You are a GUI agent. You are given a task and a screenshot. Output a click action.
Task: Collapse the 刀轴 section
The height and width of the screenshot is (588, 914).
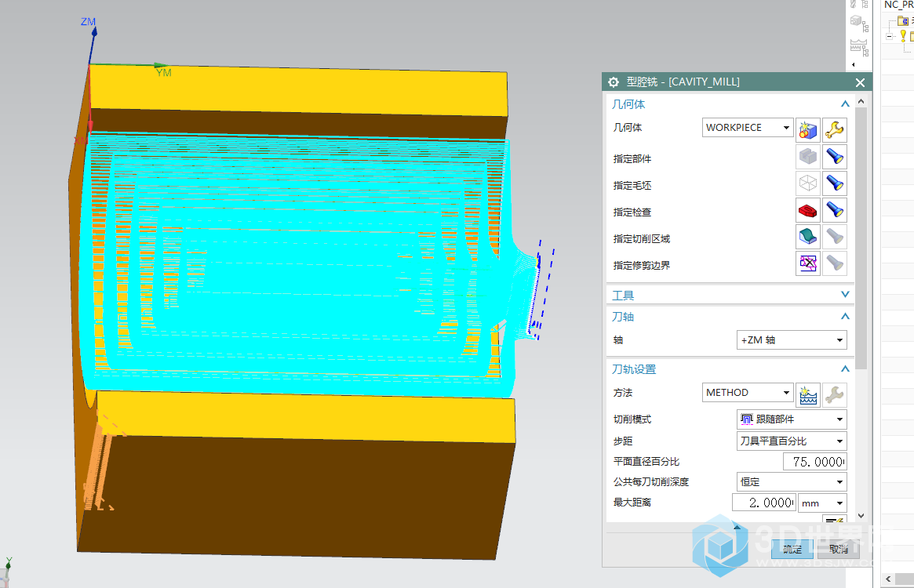(845, 317)
